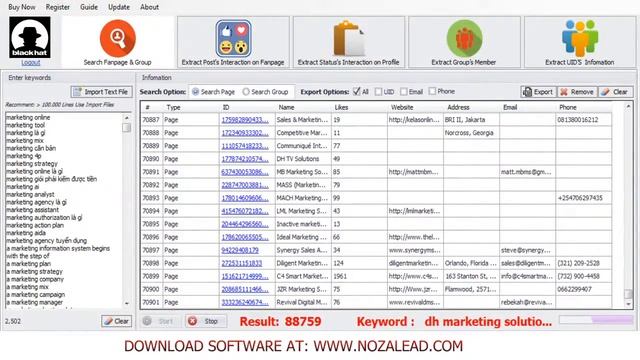The image size is (640, 360).
Task: Click the Phone column header
Action: (x=583, y=107)
